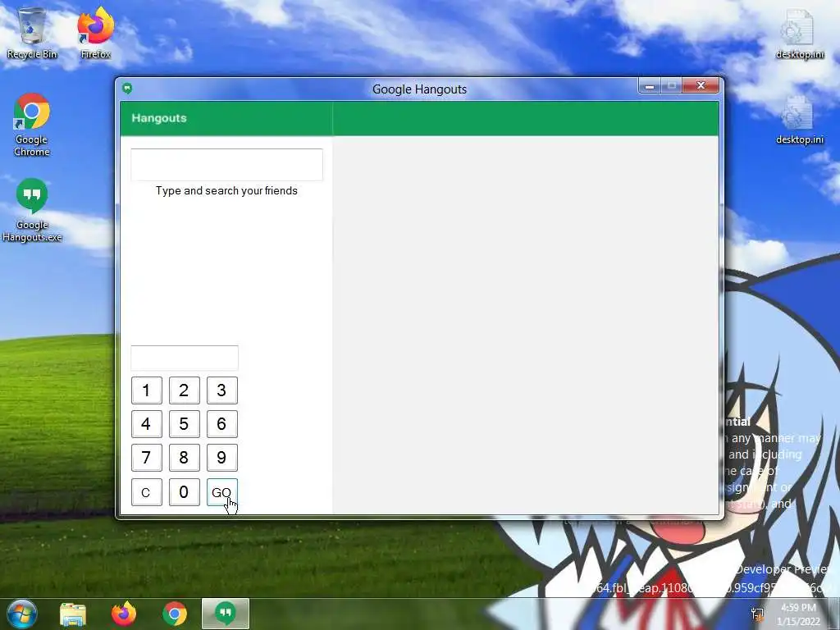The image size is (840, 630).
Task: Click the Hangouts header label
Action: 159,118
